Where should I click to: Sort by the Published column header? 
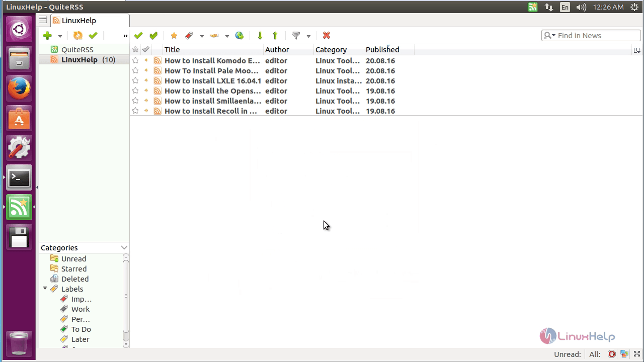pyautogui.click(x=389, y=50)
